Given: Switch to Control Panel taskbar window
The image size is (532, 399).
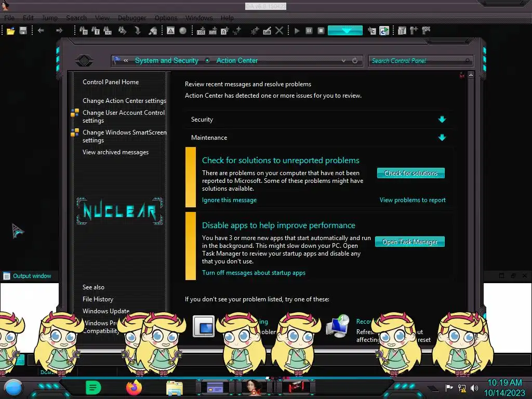Looking at the screenshot, I should [x=215, y=388].
